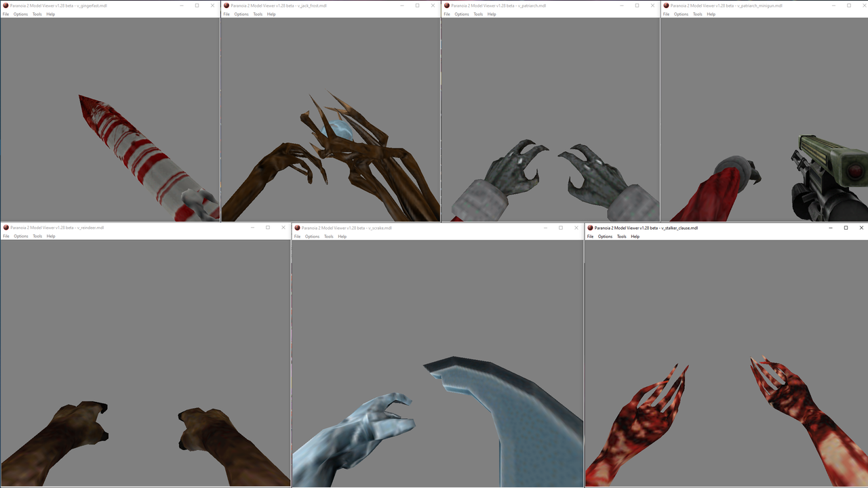
Task: Select the v_reindeer.mdl window title text
Action: click(x=57, y=228)
